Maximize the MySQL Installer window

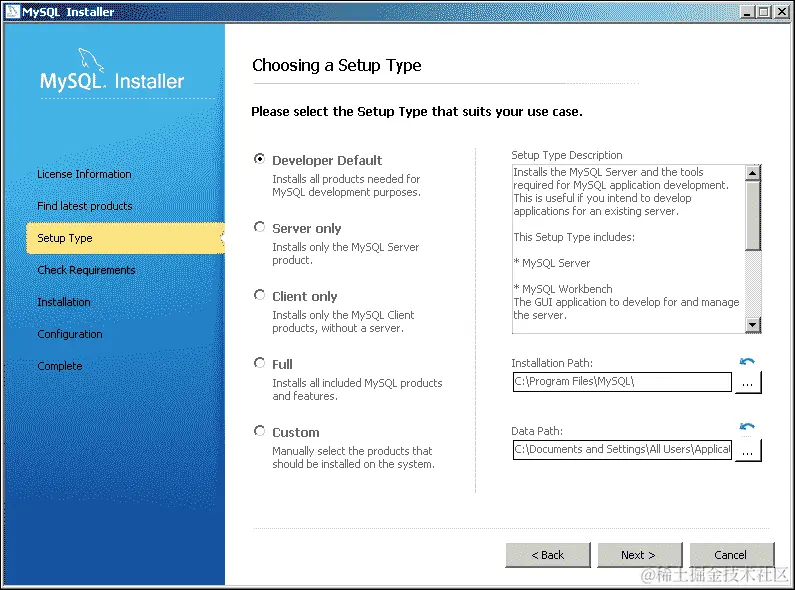click(764, 11)
